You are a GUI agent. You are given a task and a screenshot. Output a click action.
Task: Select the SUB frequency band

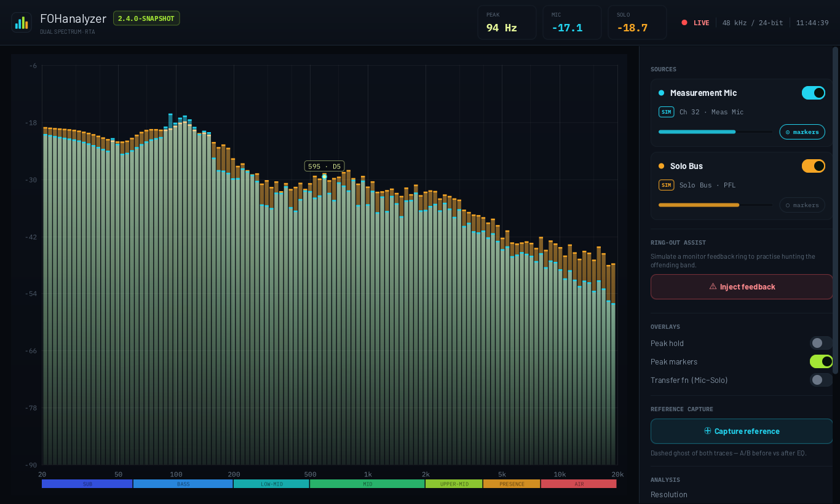click(x=87, y=484)
